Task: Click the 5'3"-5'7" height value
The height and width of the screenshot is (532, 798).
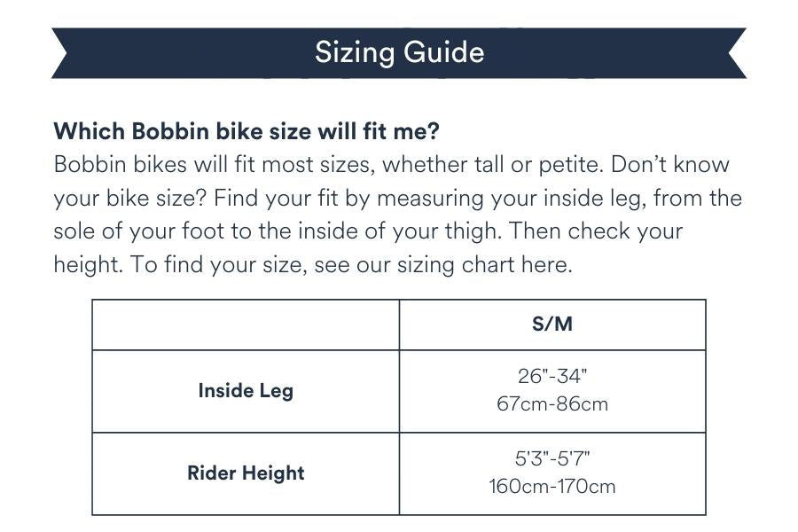Action: pos(552,458)
